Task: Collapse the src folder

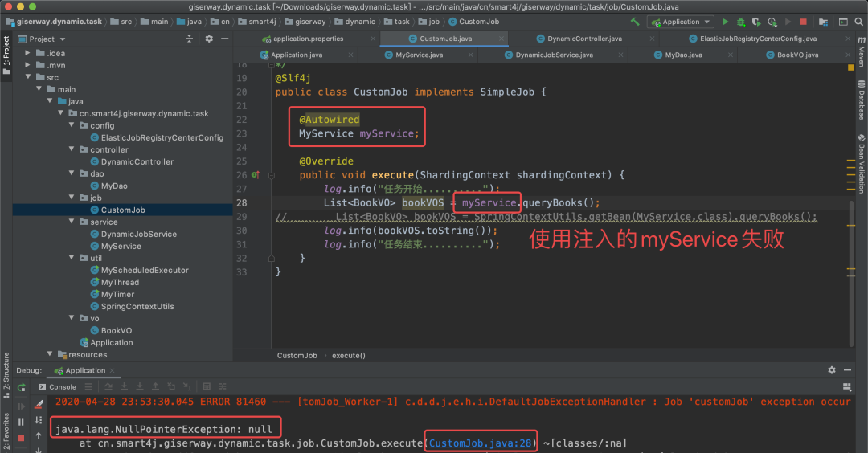Action: coord(27,77)
